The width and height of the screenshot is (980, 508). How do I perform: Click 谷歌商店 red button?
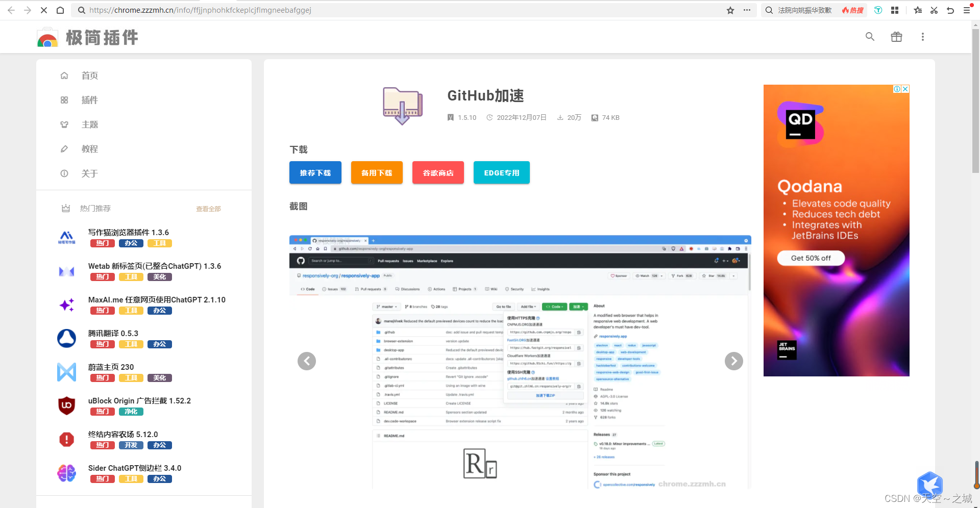(438, 172)
